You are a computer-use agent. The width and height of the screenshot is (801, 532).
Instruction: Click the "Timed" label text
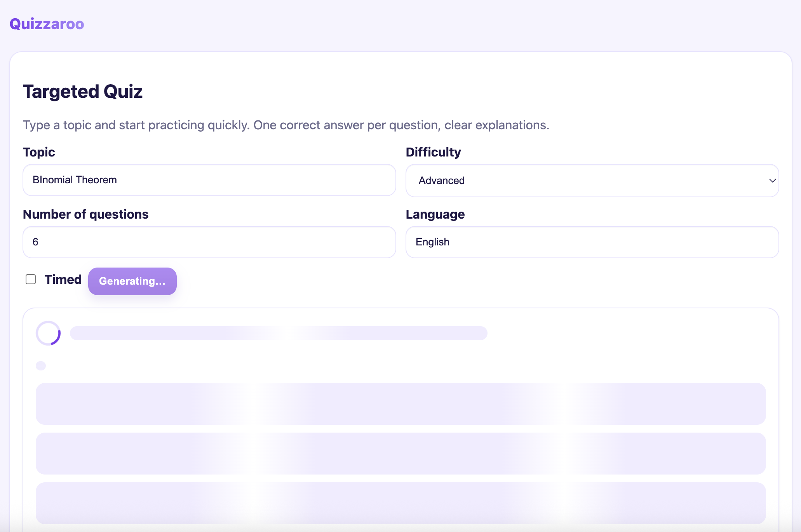pyautogui.click(x=63, y=280)
